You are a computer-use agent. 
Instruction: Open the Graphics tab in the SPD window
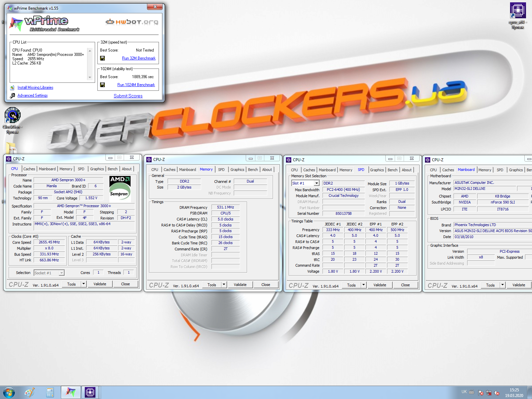[x=377, y=170]
